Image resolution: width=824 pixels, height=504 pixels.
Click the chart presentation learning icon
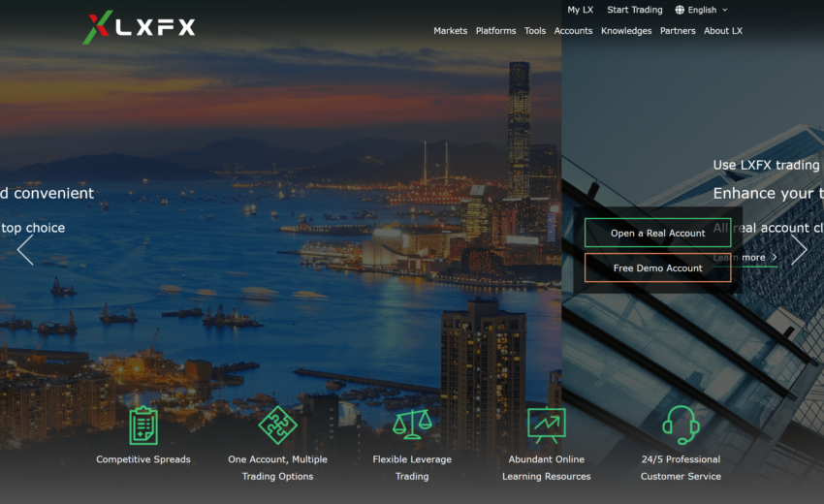547,425
